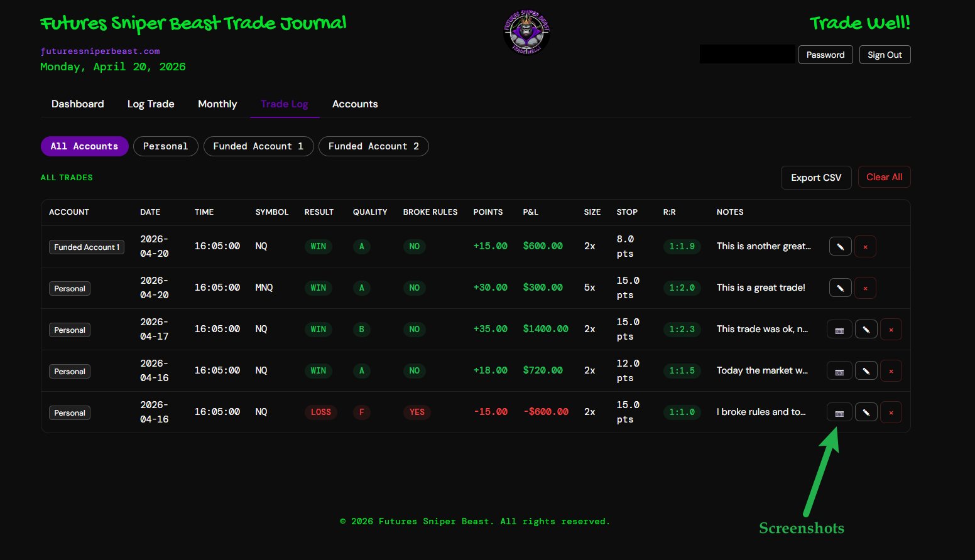View the screenshot attached to the April 17 trade

[839, 329]
